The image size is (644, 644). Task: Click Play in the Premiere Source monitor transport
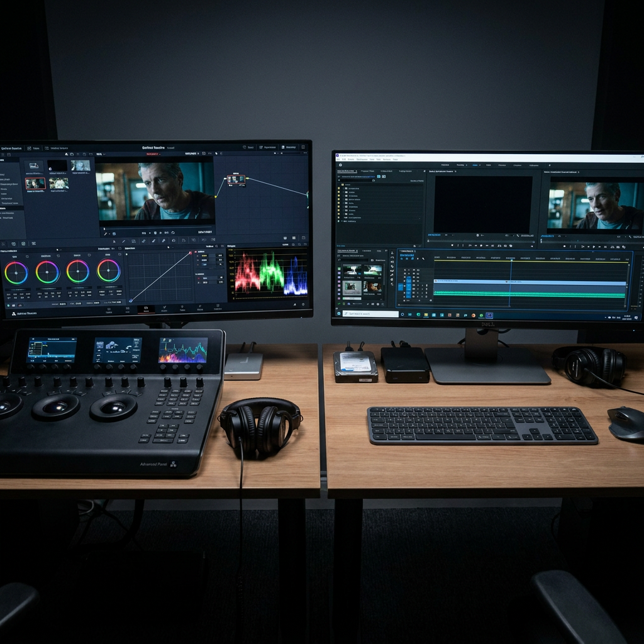(481, 245)
